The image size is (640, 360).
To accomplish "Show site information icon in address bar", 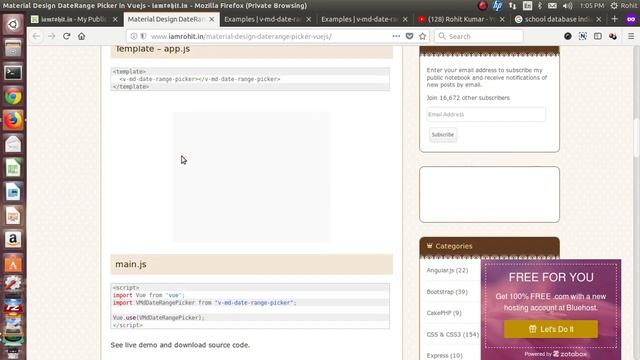I will point(133,36).
